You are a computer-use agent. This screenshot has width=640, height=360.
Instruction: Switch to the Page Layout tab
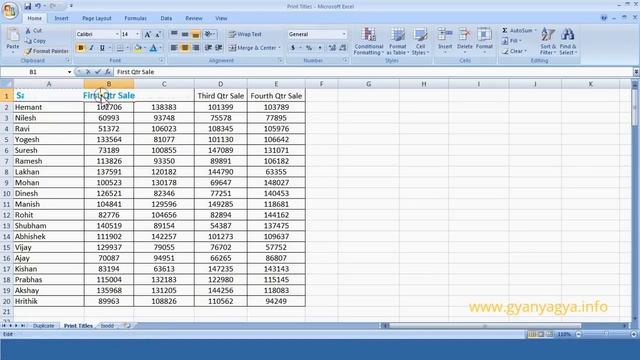97,18
